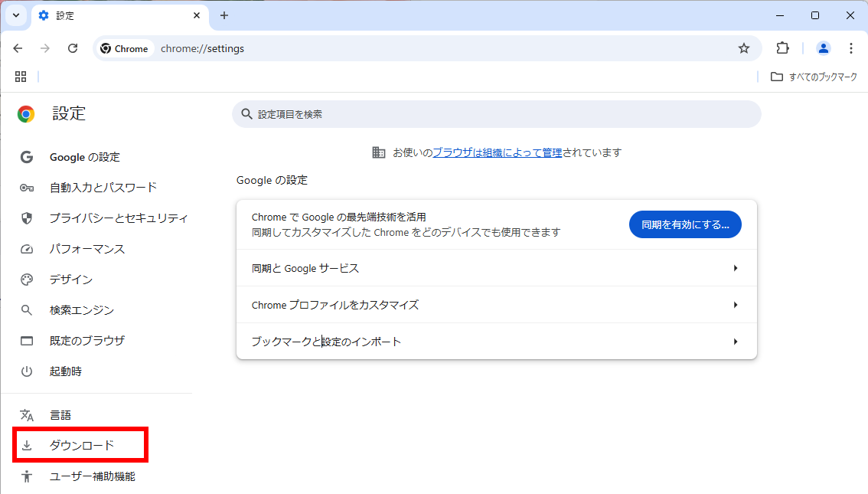Open a new tab with plus button

(224, 15)
